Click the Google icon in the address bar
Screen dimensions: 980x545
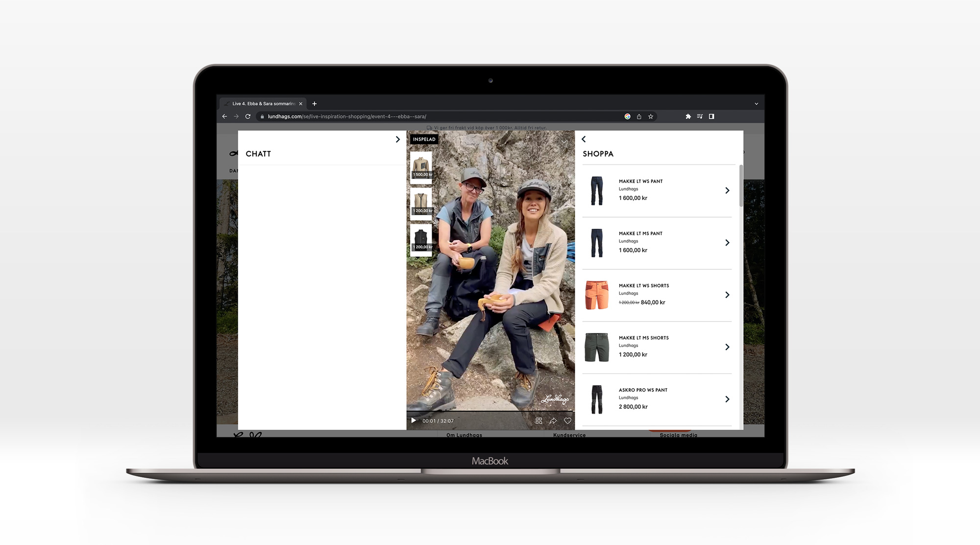[x=627, y=117]
